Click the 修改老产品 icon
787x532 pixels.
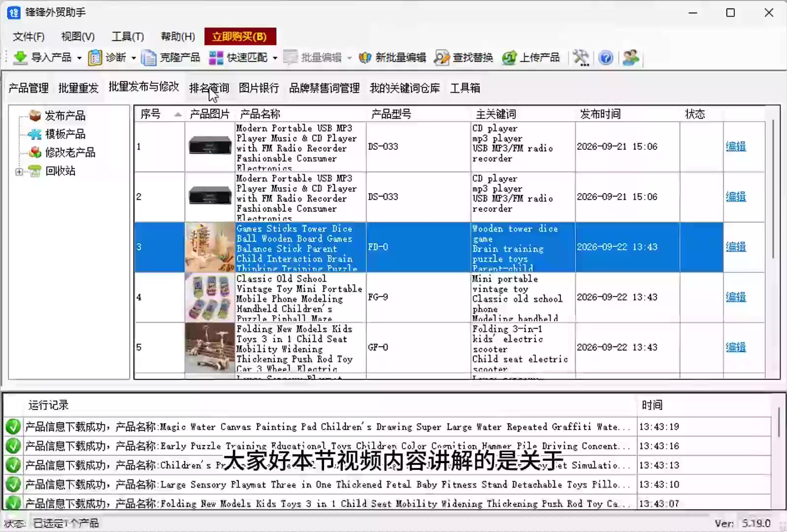click(35, 153)
